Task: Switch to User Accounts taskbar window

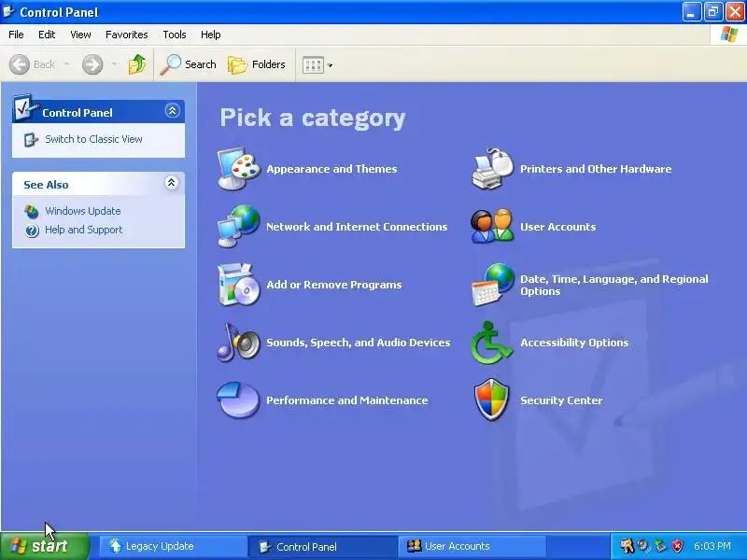Action: click(472, 546)
